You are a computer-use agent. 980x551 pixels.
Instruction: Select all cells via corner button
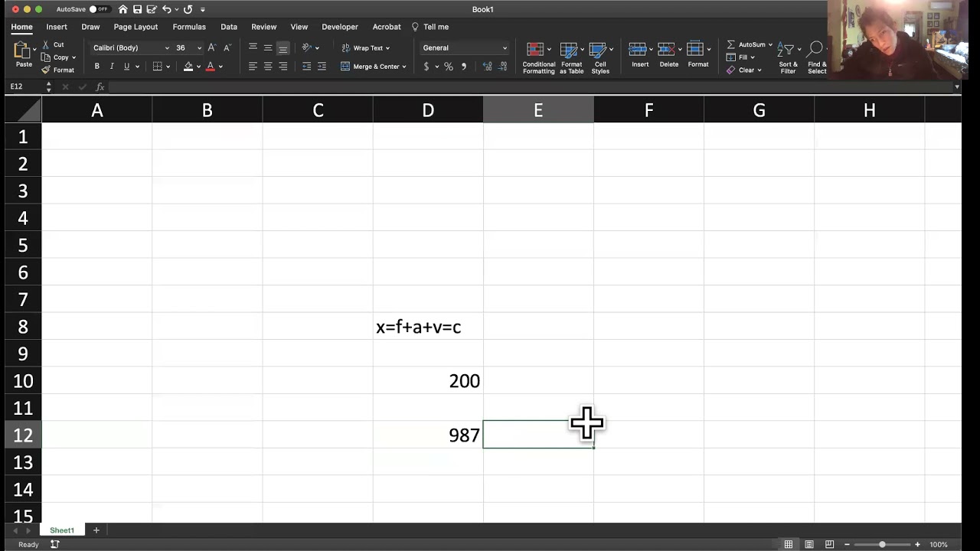23,110
